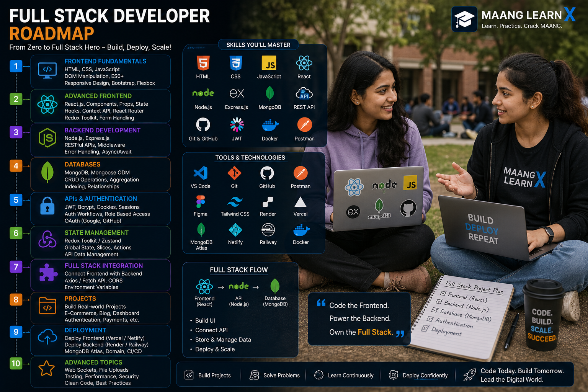588x392 pixels.
Task: Click the Postman icon in Tools & Technologies
Action: (x=301, y=173)
